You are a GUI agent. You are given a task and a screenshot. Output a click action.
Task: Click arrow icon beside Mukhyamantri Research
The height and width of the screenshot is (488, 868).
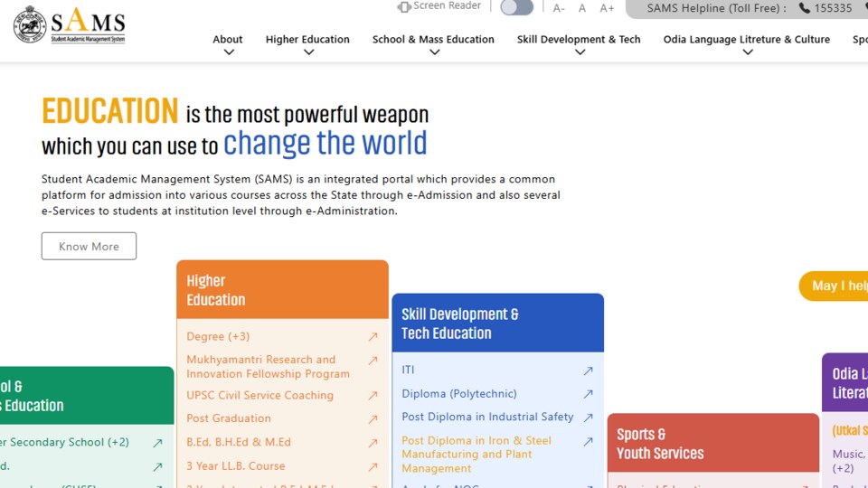373,361
